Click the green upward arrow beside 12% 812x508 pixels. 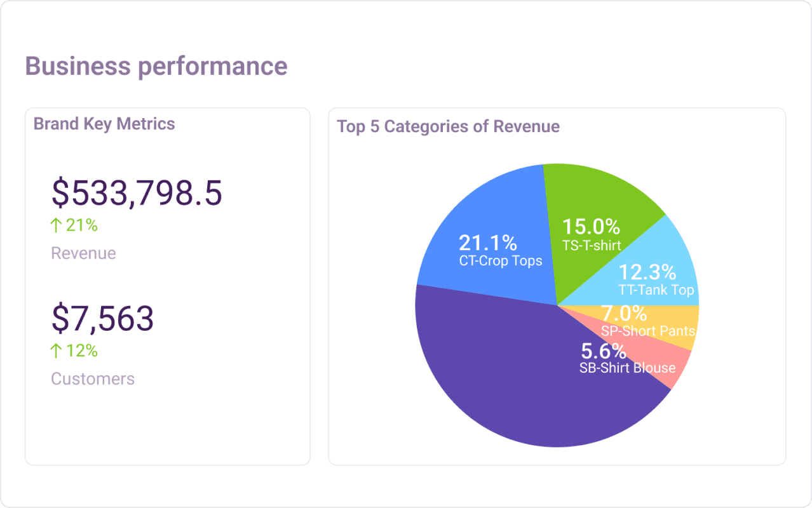[x=55, y=351]
